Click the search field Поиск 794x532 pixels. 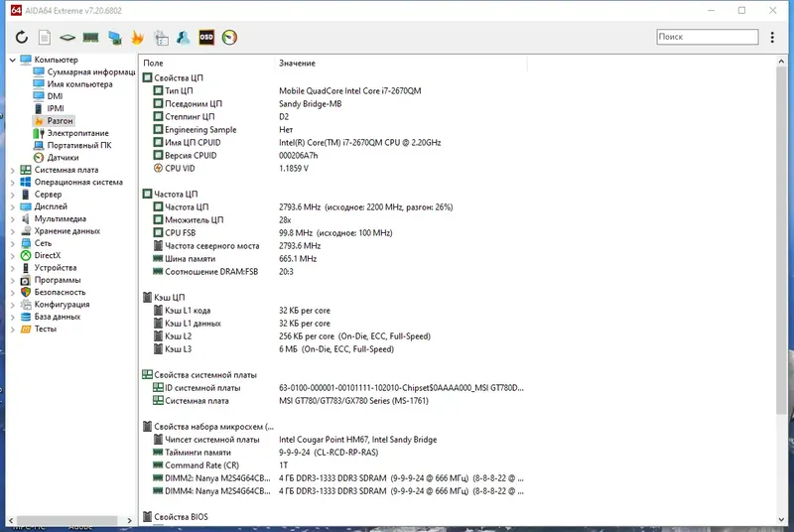pos(708,37)
